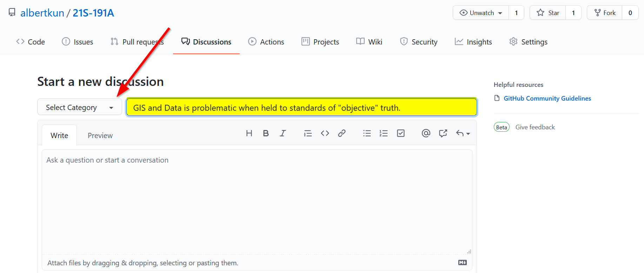Viewport: 644px width, 273px height.
Task: Fork the repository
Action: [605, 13]
